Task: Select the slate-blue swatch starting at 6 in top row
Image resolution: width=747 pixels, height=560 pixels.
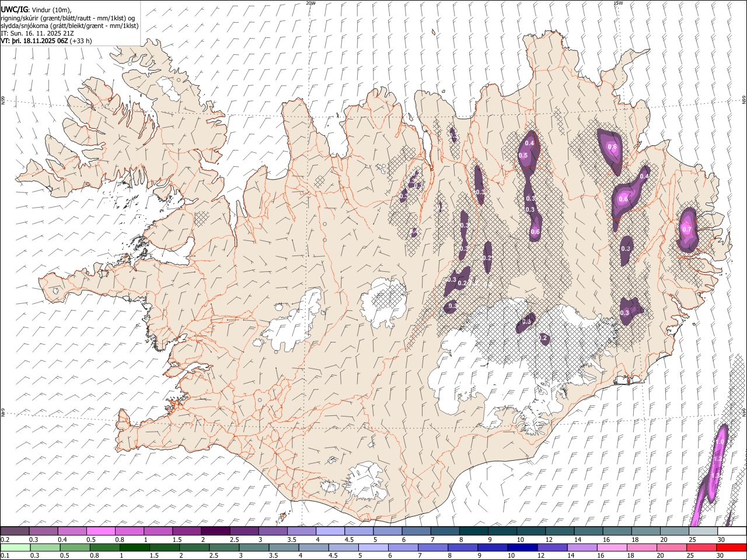Action: pyautogui.click(x=416, y=531)
